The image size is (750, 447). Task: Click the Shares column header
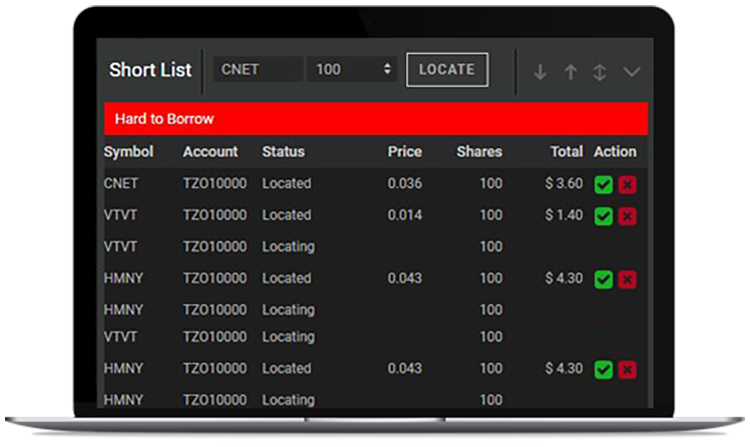(479, 152)
